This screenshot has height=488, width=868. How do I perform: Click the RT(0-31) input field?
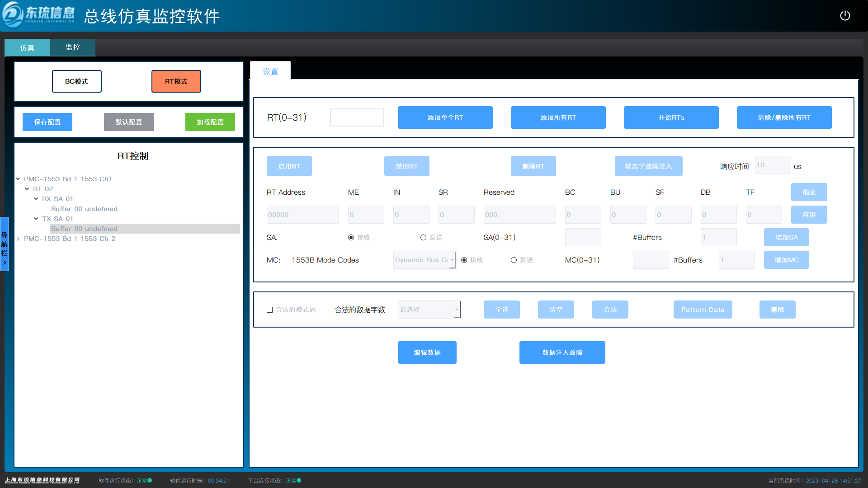click(357, 117)
